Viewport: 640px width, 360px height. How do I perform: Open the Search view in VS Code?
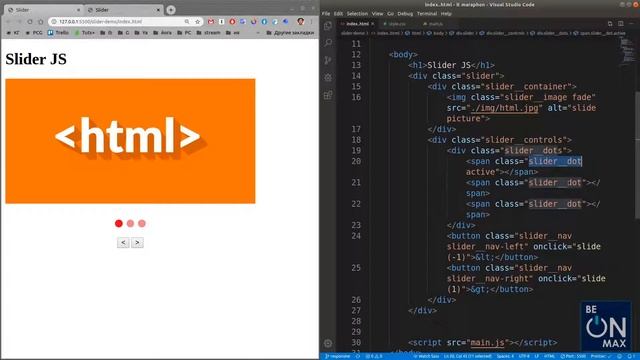click(x=328, y=43)
